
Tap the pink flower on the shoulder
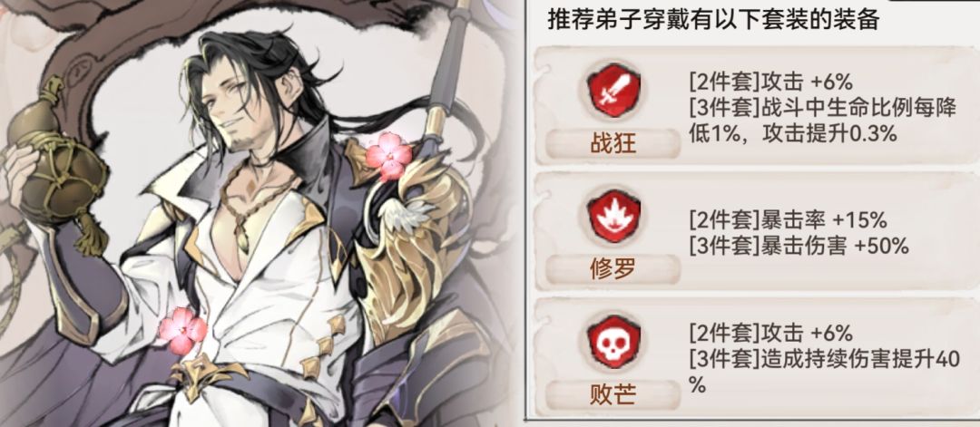coord(388,156)
